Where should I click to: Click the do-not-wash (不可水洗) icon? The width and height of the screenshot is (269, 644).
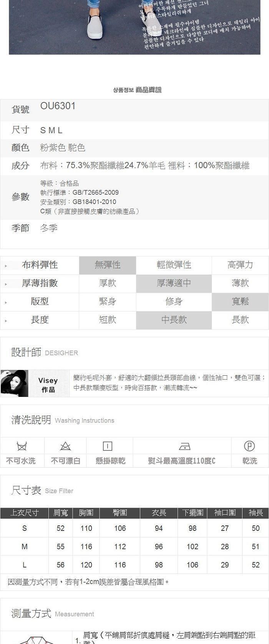click(x=22, y=446)
